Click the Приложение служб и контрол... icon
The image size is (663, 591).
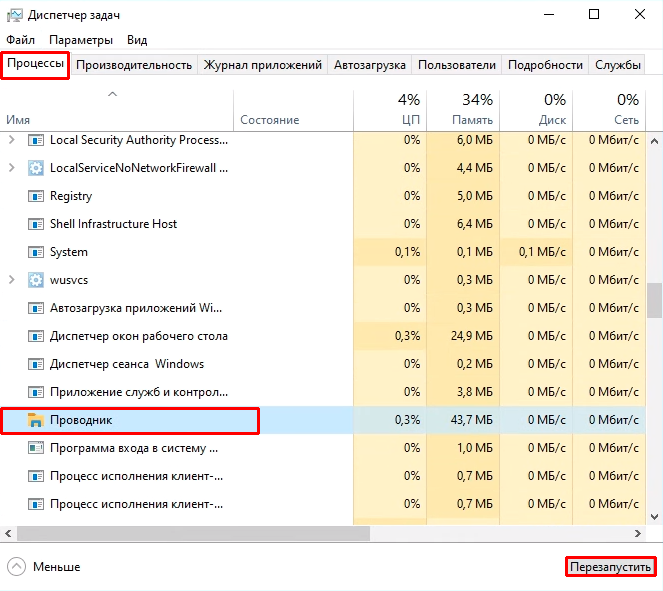(x=36, y=392)
